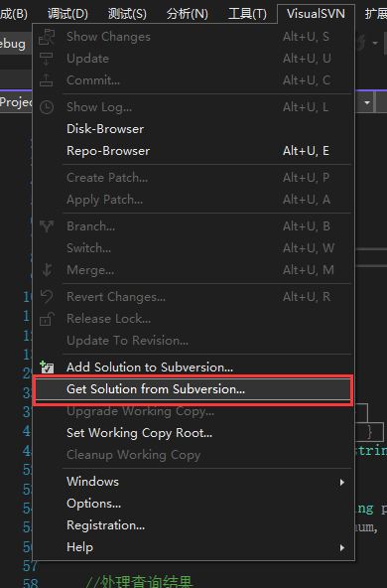Click the Branch fork icon
Screen dimensions: 387x588
[47, 226]
